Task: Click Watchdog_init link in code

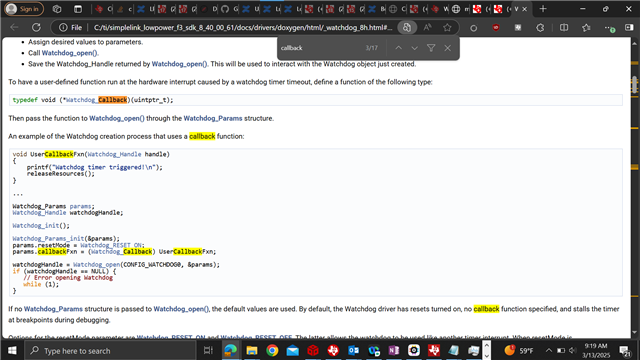Action: [36, 225]
